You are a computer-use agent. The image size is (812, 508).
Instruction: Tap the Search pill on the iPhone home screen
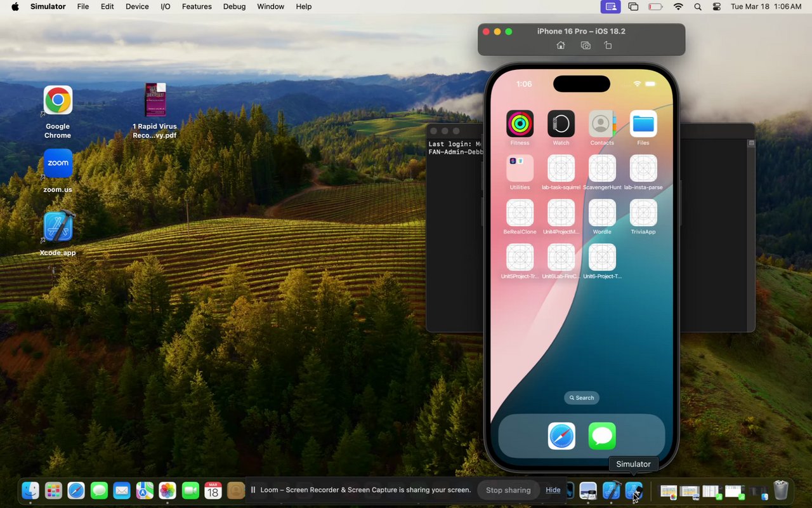click(x=582, y=398)
